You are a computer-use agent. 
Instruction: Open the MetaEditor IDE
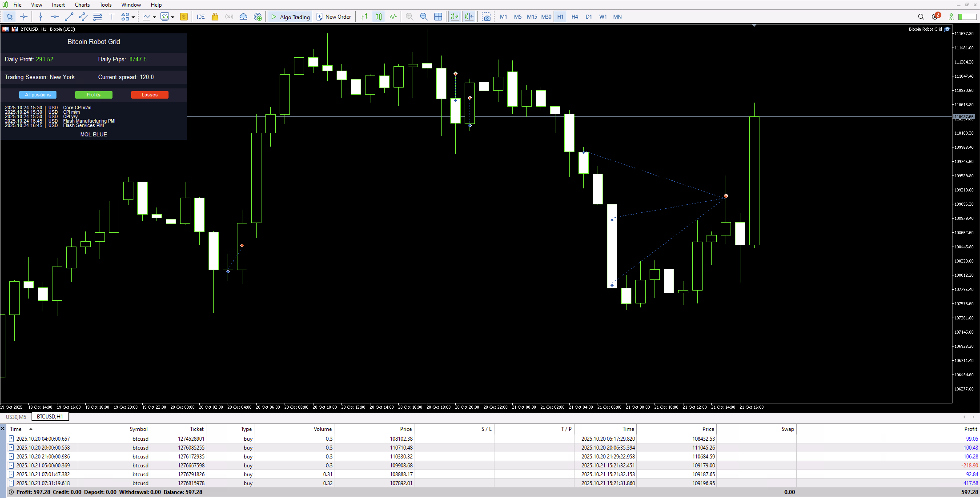click(201, 17)
